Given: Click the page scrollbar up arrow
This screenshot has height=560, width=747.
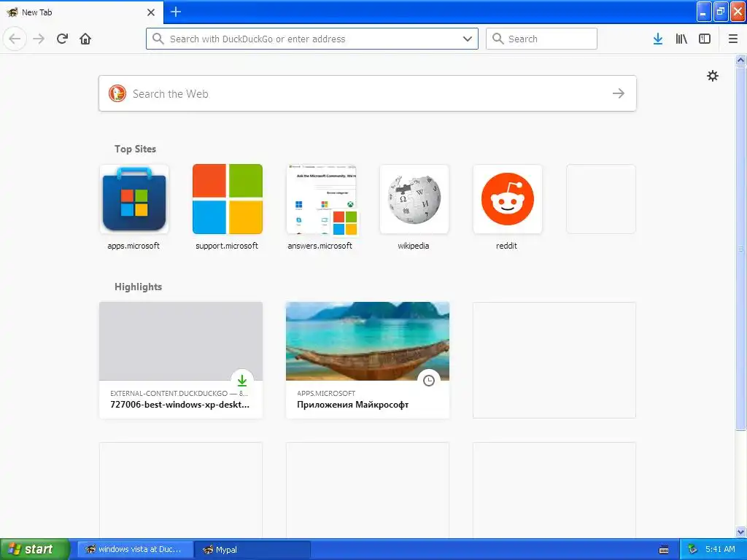Looking at the screenshot, I should point(740,61).
